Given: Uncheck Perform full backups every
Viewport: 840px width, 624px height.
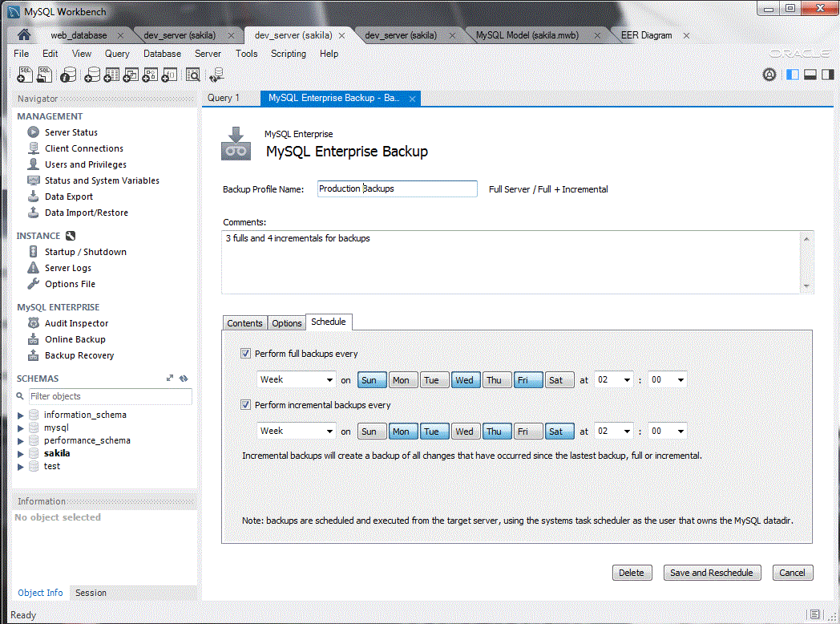Looking at the screenshot, I should click(x=245, y=353).
